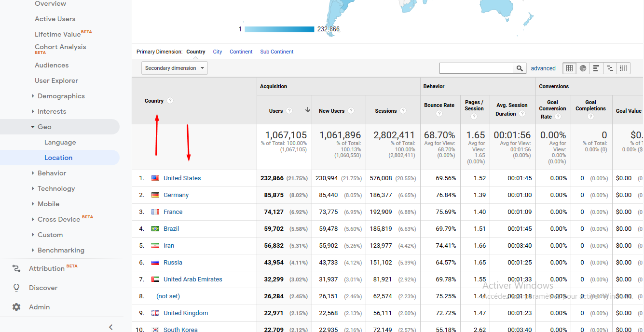Viewport: 644px width, 332px height.
Task: Select the Comparison view icon
Action: point(610,68)
